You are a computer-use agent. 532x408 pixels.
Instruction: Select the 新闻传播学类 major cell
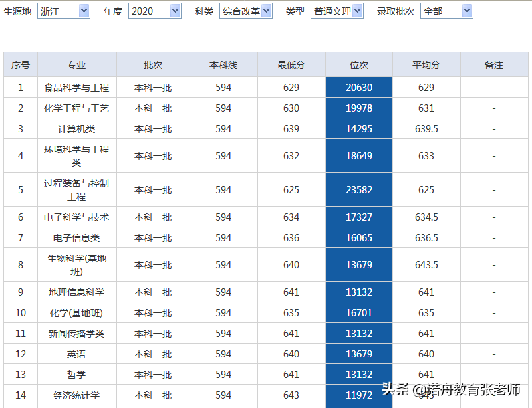pos(76,334)
